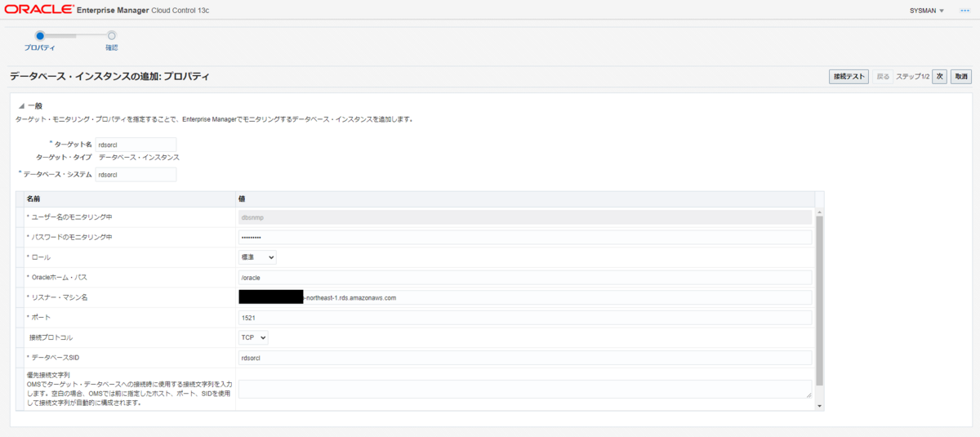The height and width of the screenshot is (437, 980).
Task: Click the 確認 step circle
Action: pyautogui.click(x=112, y=35)
